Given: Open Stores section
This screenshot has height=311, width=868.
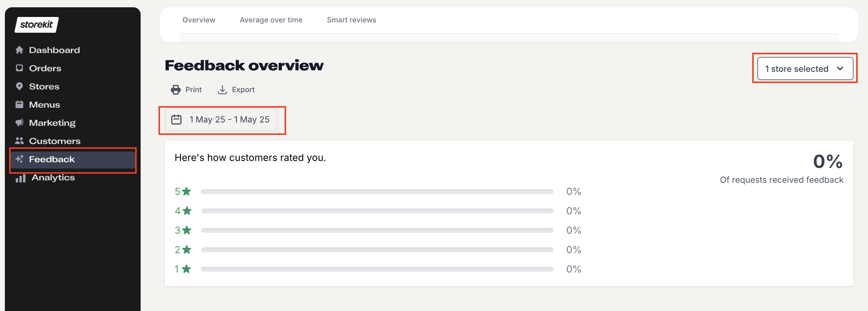Looking at the screenshot, I should click(44, 86).
